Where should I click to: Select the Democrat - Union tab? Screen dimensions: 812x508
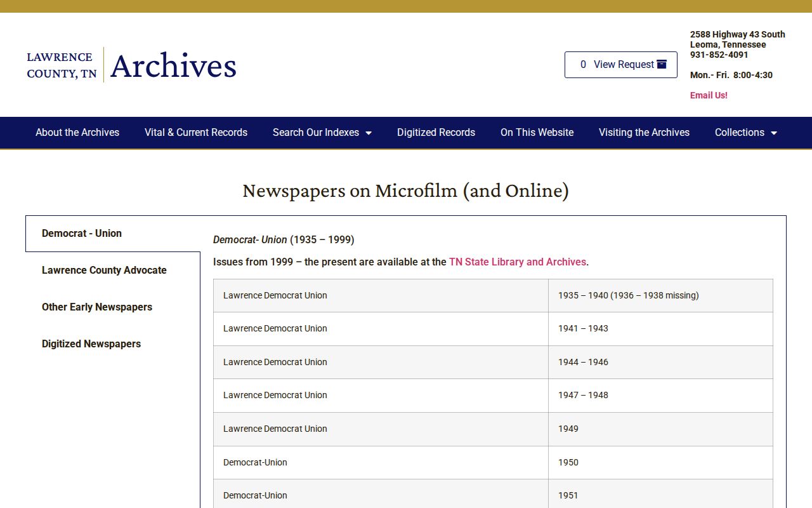click(113, 234)
